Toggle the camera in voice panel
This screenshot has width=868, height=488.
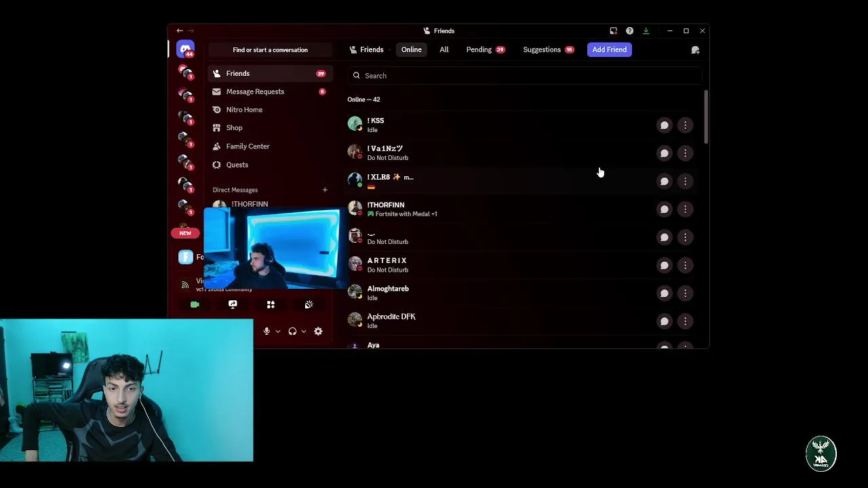195,304
